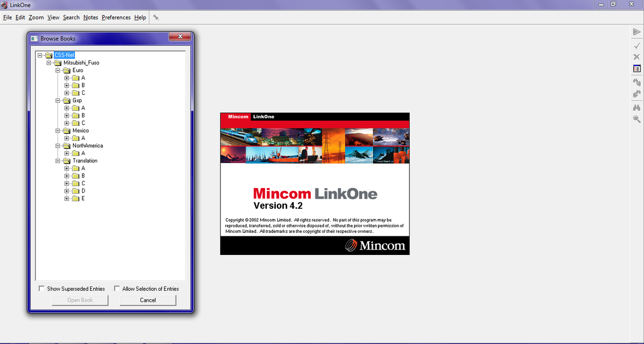Expand folder A under Mexico
Image resolution: width=644 pixels, height=344 pixels.
[67, 138]
